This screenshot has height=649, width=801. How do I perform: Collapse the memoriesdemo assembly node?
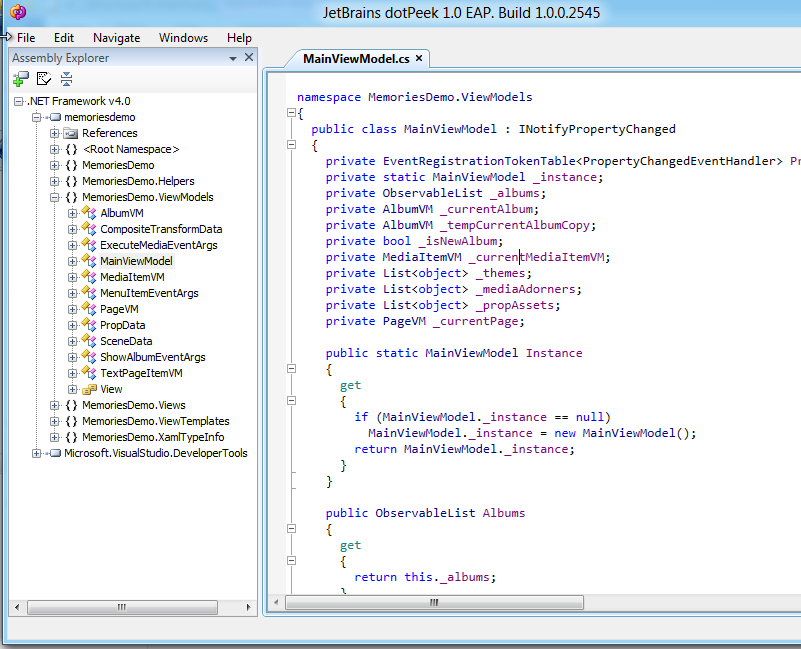[x=36, y=117]
